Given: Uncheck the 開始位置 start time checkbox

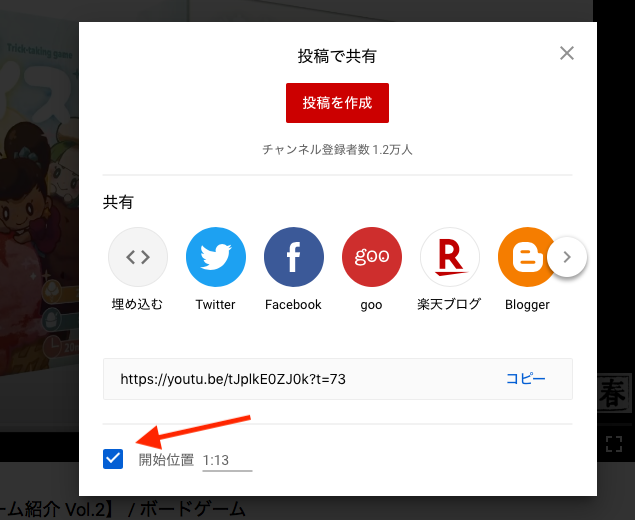Looking at the screenshot, I should 113,459.
